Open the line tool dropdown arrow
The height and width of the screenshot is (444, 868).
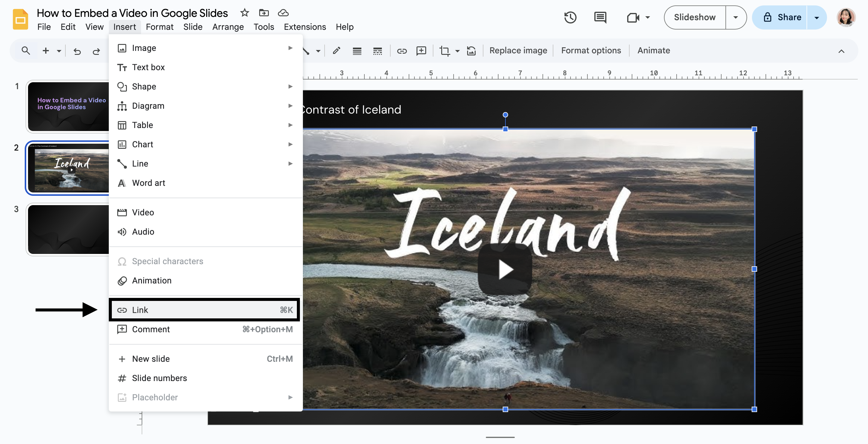318,51
